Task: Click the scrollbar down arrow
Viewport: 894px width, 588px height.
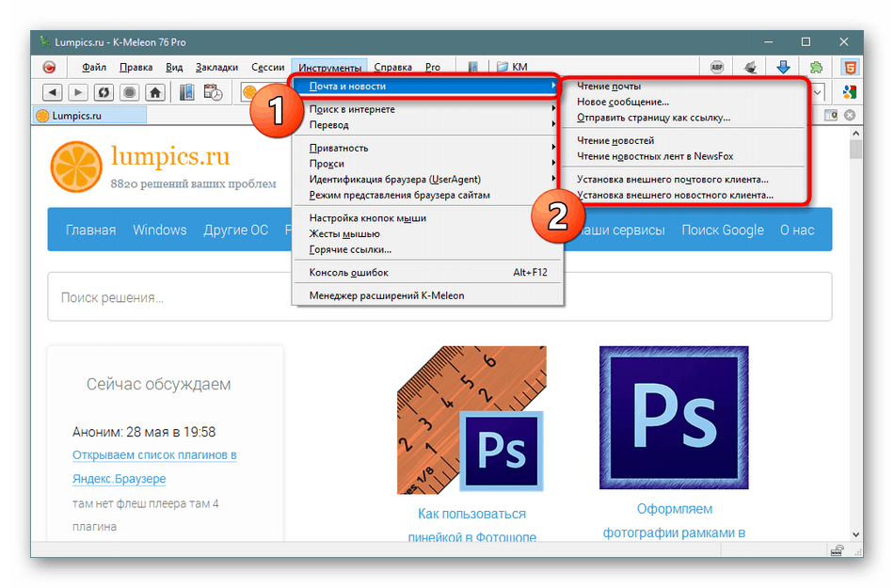Action: tap(855, 534)
